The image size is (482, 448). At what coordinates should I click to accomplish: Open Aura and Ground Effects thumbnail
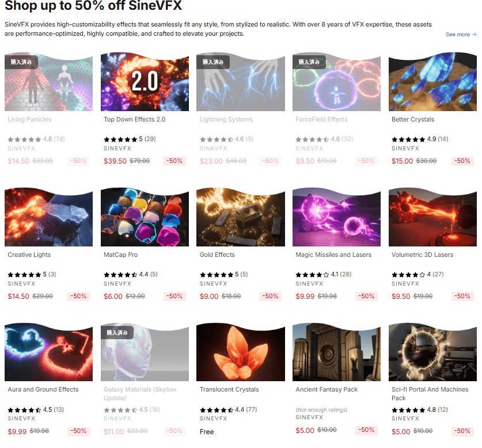(x=48, y=352)
